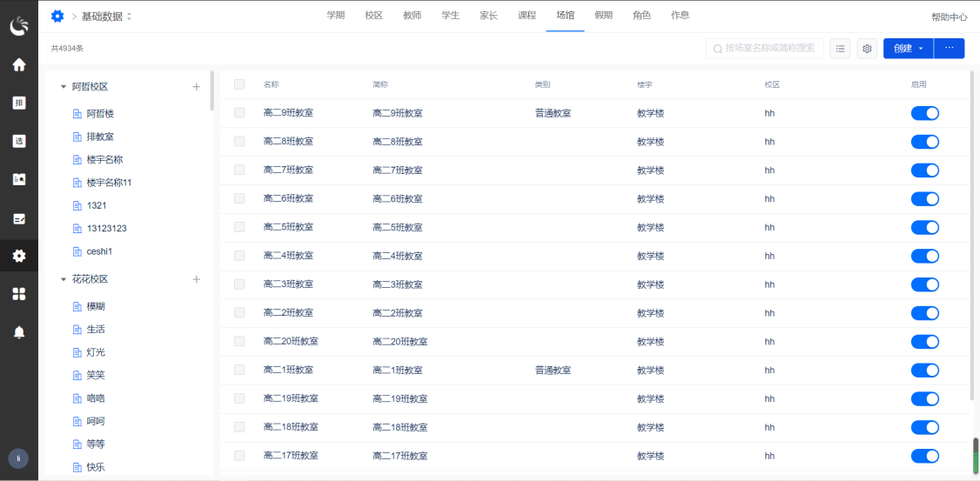Disable the 启用 switch for 高二5班教室
980x481 pixels.
click(x=925, y=227)
